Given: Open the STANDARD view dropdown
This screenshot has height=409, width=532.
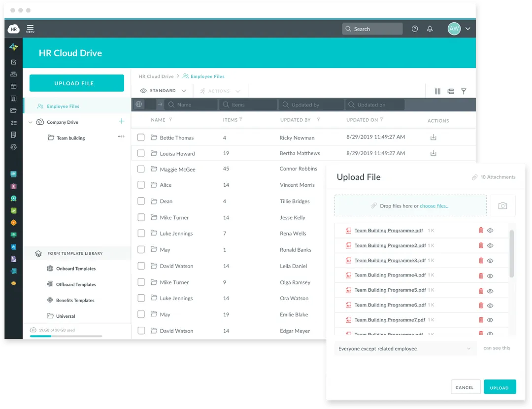Looking at the screenshot, I should click(x=163, y=91).
